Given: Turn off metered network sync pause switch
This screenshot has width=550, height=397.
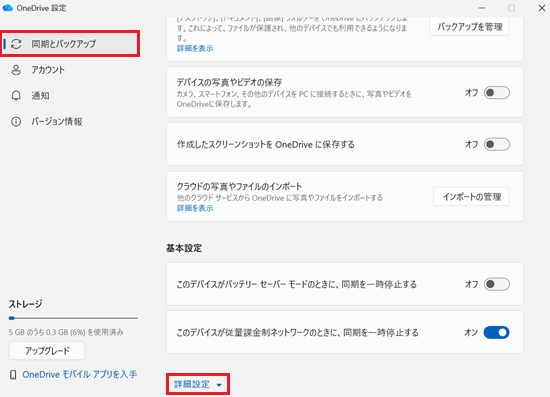Looking at the screenshot, I should (497, 332).
